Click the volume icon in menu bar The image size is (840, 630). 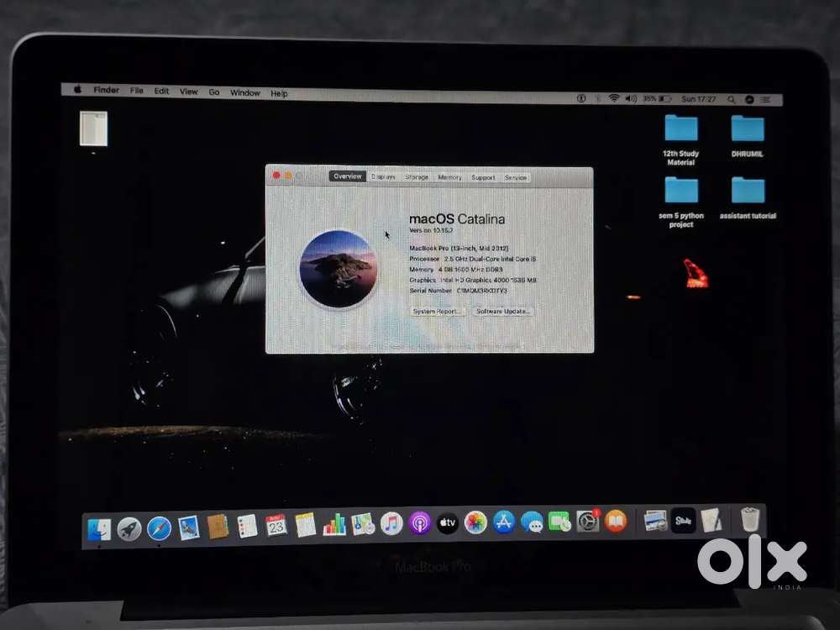tap(630, 97)
